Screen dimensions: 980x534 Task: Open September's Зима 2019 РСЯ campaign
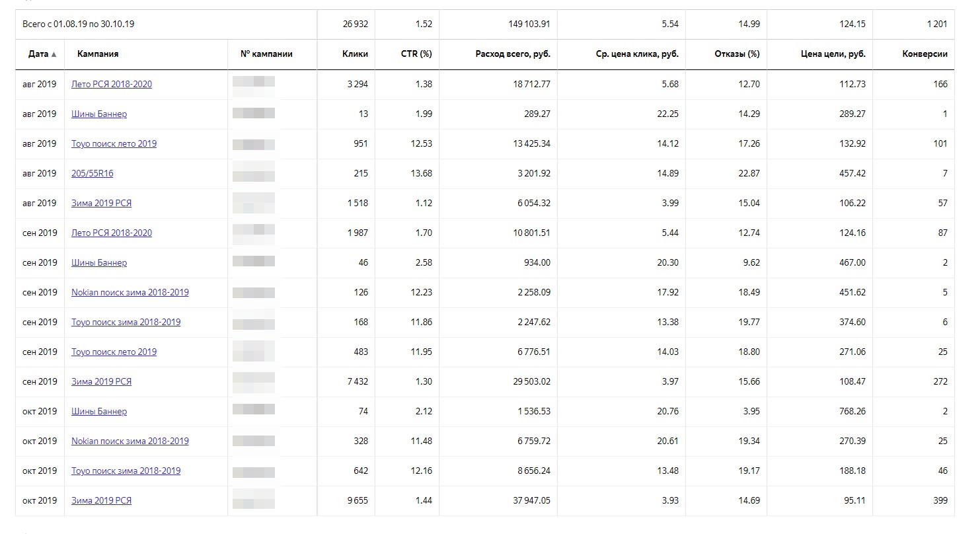pyautogui.click(x=101, y=381)
